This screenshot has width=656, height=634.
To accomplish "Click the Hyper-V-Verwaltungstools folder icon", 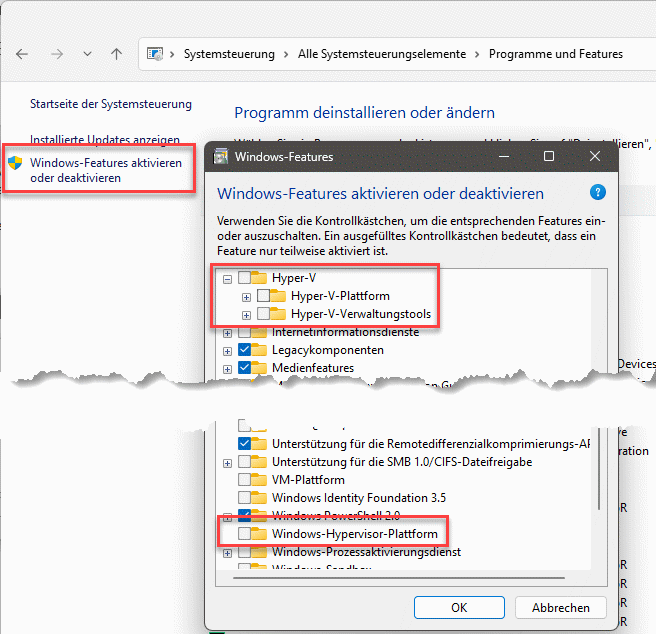I will click(x=278, y=313).
